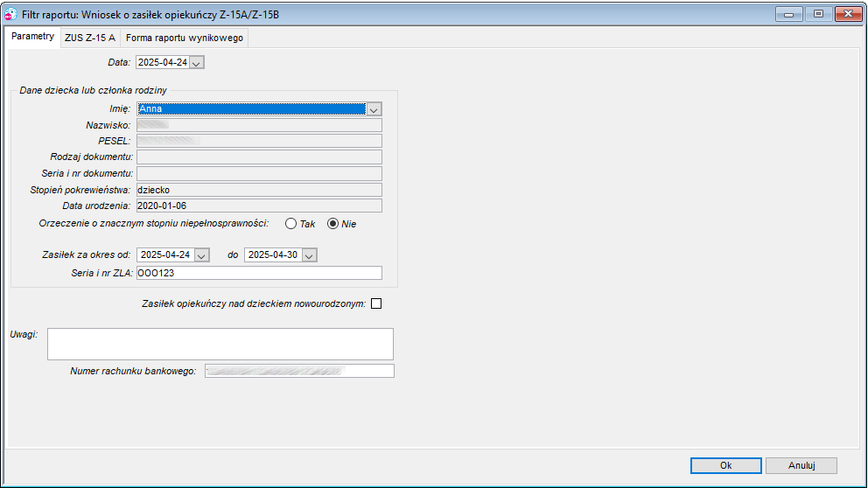The height and width of the screenshot is (488, 868).
Task: Click the 'Orzeczenie o znacznym stopniu niepełnosprawności' label
Action: pyautogui.click(x=153, y=224)
